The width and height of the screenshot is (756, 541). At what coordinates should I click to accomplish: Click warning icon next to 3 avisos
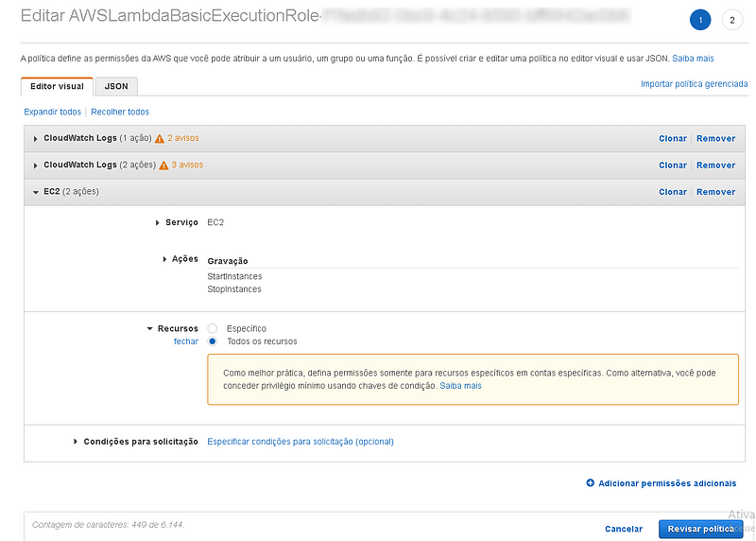[x=163, y=166]
